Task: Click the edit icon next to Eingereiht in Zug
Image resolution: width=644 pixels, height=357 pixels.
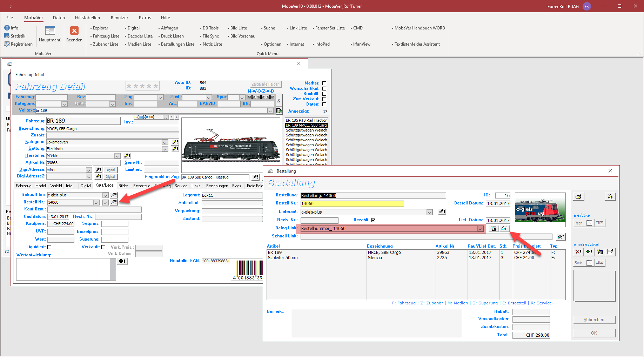Action: pos(256,177)
